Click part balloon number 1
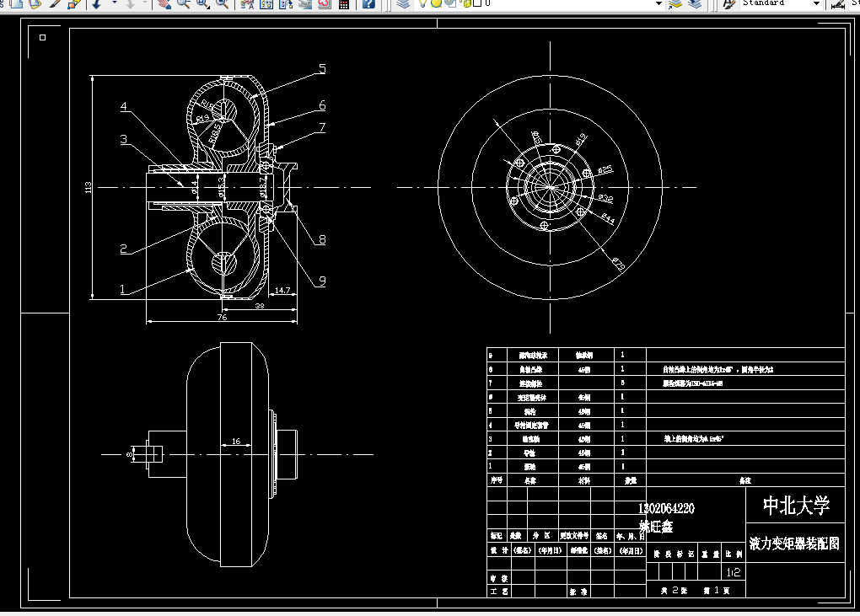The height and width of the screenshot is (616, 860). (x=123, y=289)
